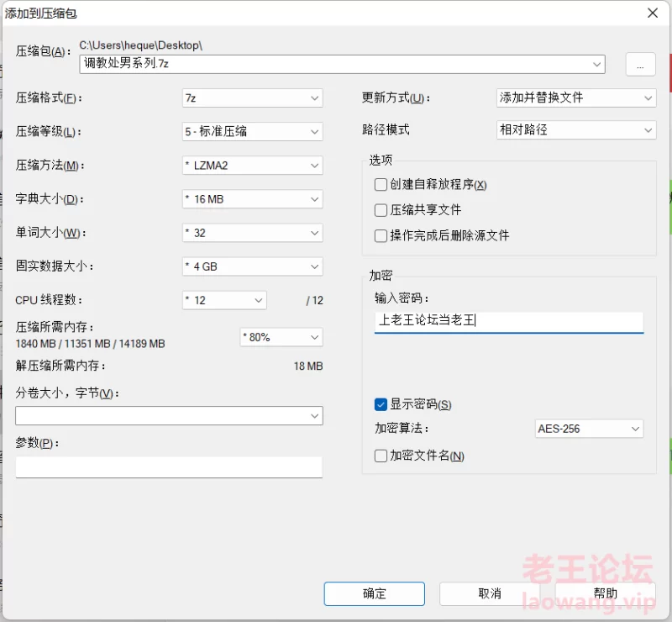This screenshot has width=672, height=622.
Task: Expand the 压缩等级 dropdown (5 - 标准压缩)
Action: [252, 131]
